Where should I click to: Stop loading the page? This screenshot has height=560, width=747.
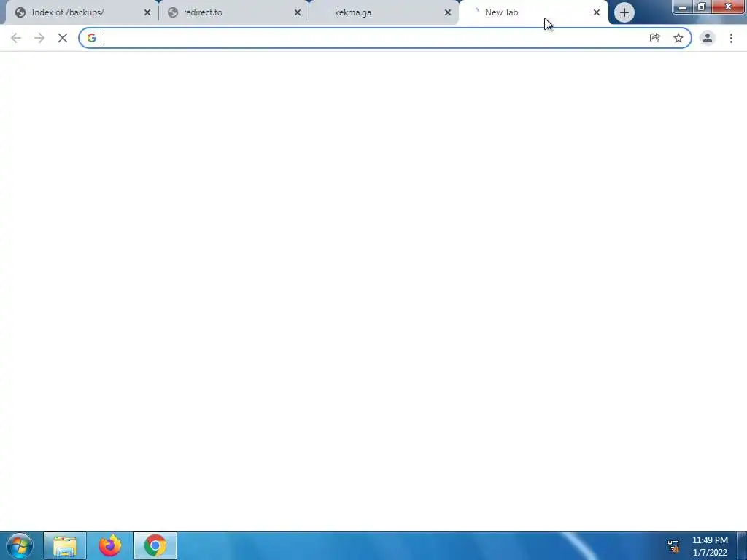pos(63,38)
